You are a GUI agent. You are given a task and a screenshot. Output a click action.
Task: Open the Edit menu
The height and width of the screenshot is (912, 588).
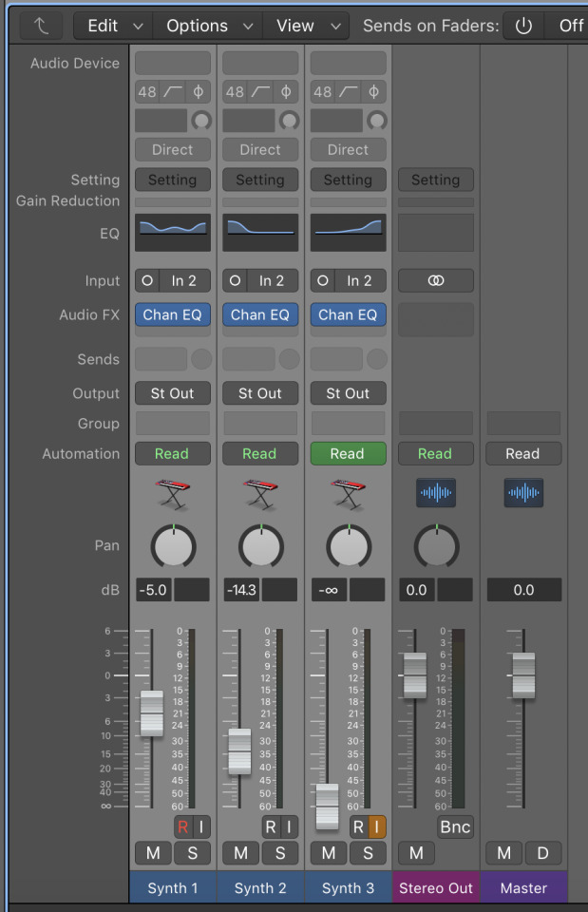[113, 26]
